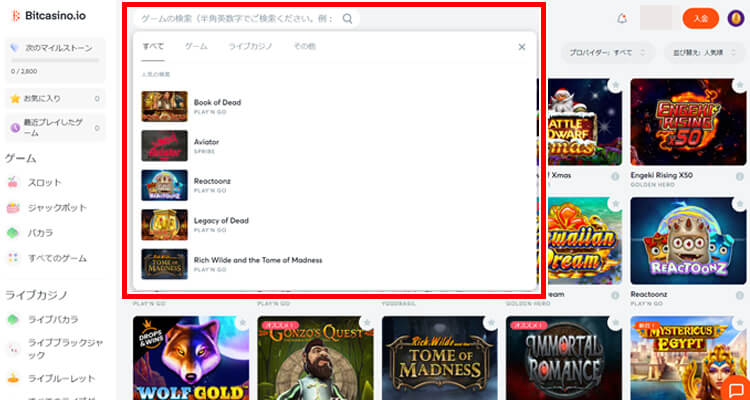Image resolution: width=750 pixels, height=400 pixels.
Task: Open the Wolf Gold game card
Action: click(x=191, y=358)
